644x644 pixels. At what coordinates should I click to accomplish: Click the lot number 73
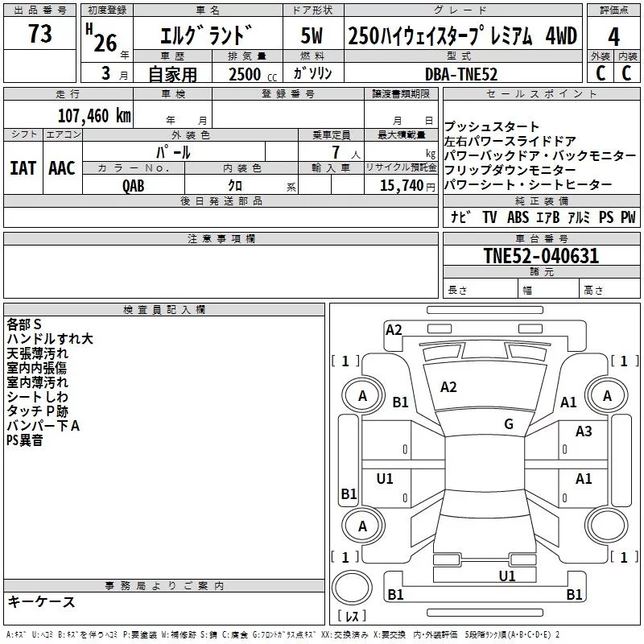tap(39, 34)
